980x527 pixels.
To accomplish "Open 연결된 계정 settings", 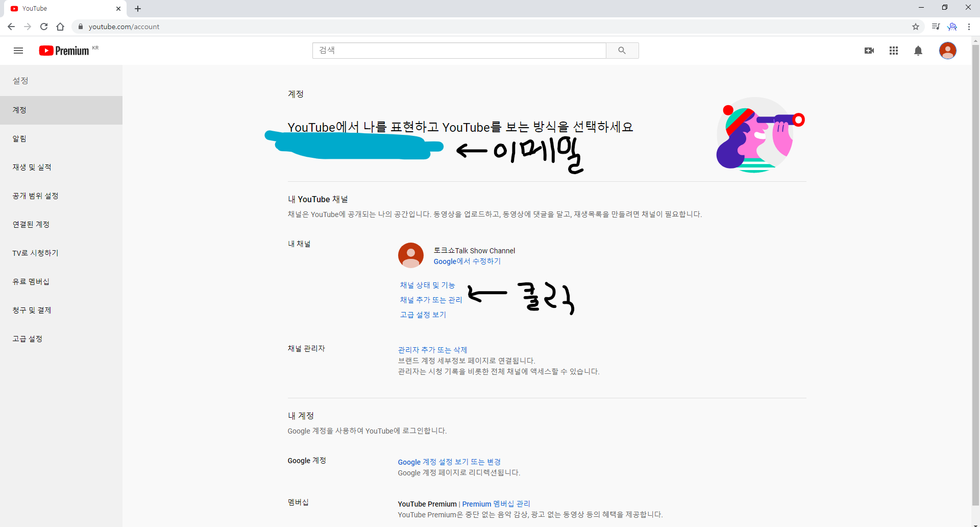I will point(61,225).
